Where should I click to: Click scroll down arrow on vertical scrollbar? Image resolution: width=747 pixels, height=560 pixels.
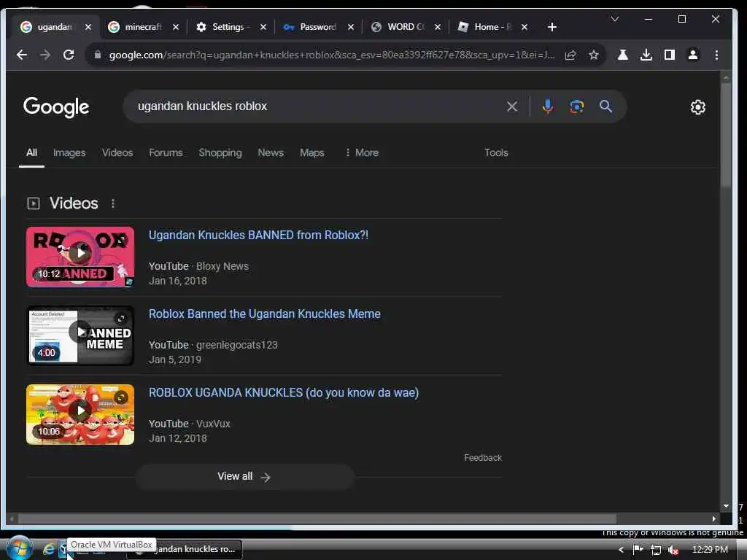click(x=726, y=506)
